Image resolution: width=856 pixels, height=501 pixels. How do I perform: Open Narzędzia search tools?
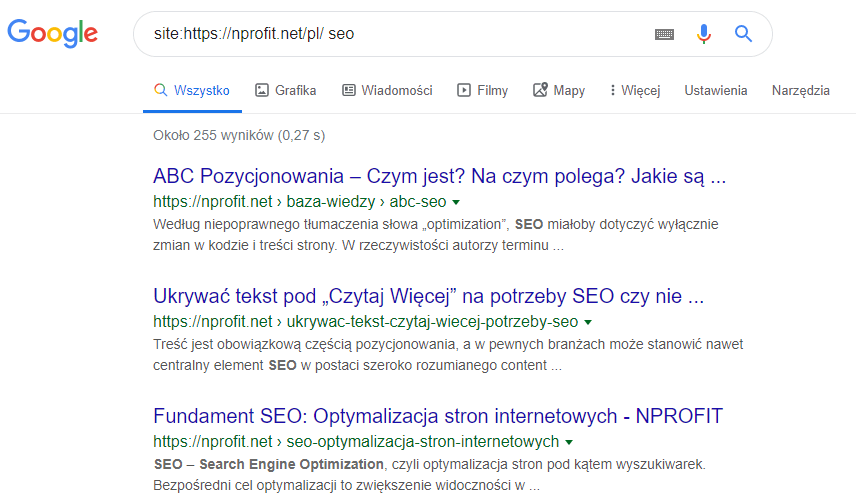click(x=800, y=90)
